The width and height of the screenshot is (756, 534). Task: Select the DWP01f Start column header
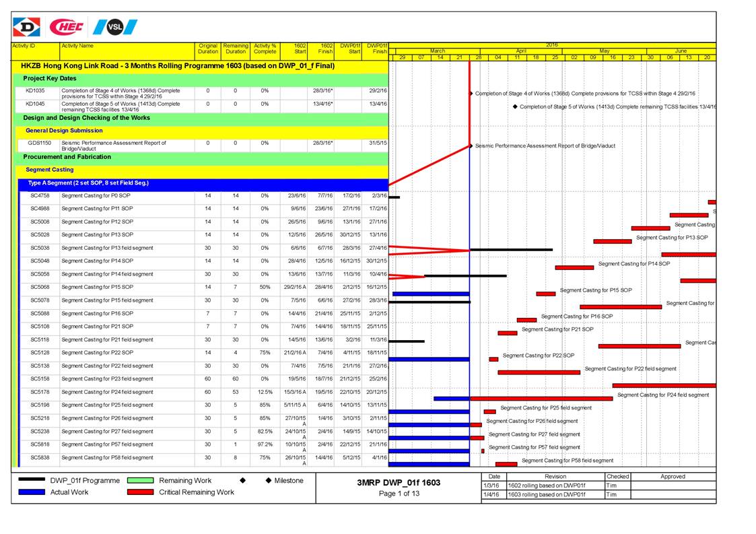tap(347, 51)
